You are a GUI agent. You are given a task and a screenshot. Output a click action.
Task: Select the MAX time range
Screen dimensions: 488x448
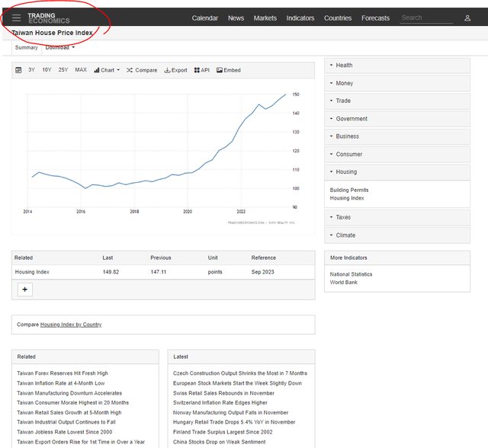81,70
